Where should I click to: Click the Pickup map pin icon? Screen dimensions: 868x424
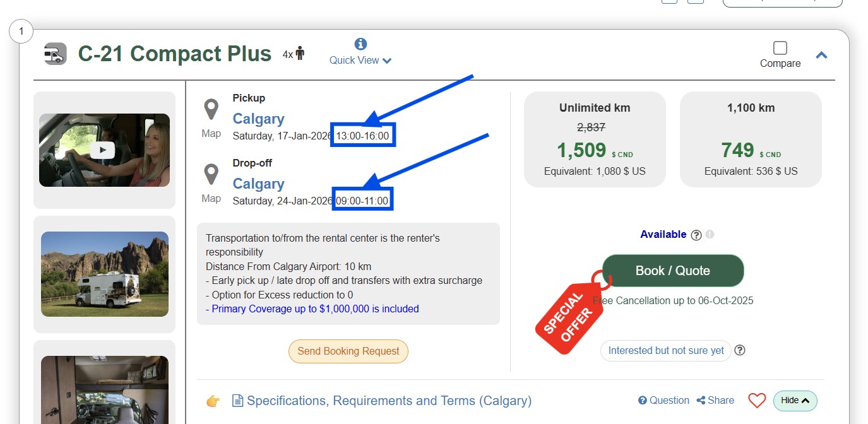[x=211, y=109]
